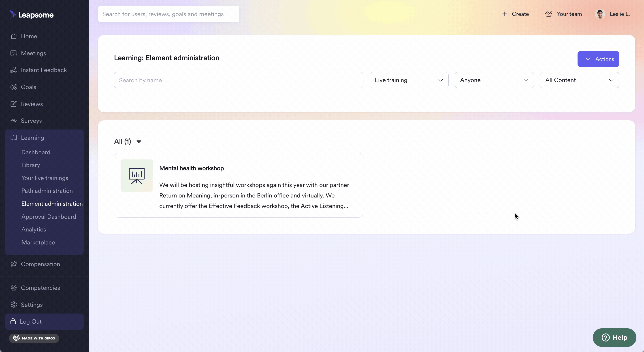The width and height of the screenshot is (644, 352).
Task: Click the Mental health workshop presentation icon
Action: point(136,176)
